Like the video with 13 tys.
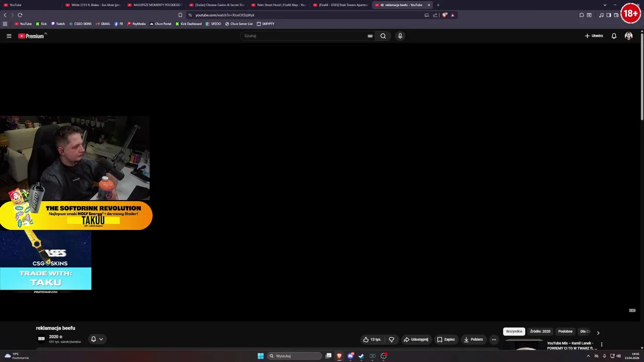 372,339
